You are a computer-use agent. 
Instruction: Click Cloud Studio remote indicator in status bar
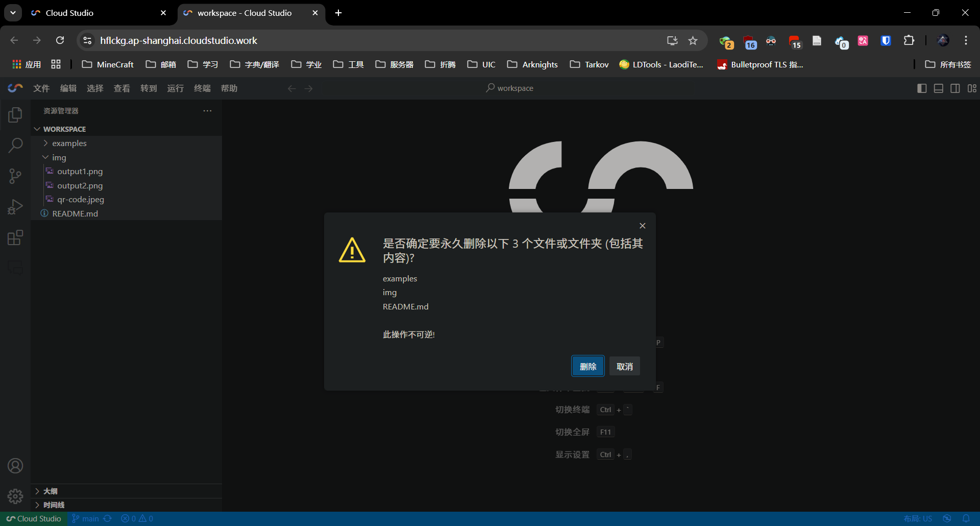(34, 518)
